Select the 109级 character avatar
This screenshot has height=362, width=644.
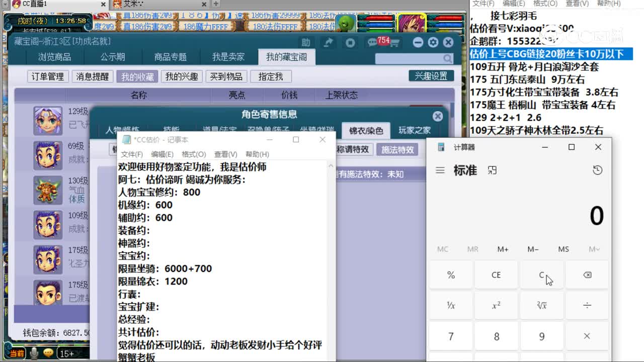pos(48,225)
